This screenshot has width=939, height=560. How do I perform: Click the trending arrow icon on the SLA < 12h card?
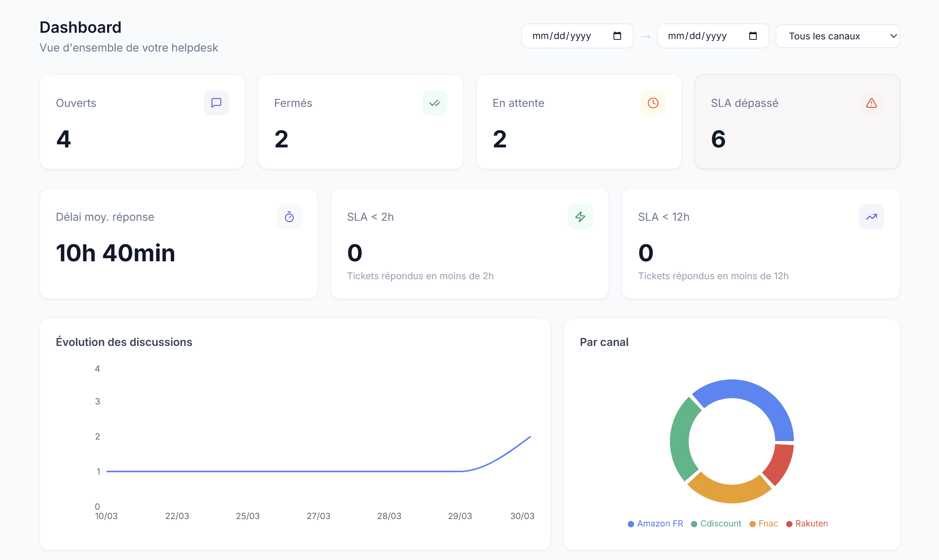[872, 217]
